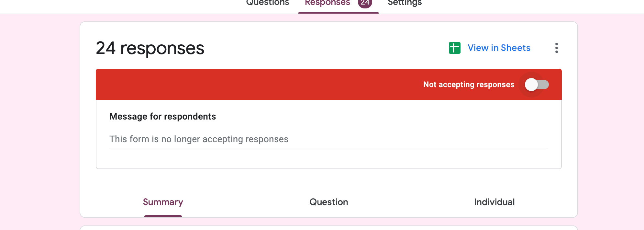
Task: Click the green Google Sheets icon
Action: click(454, 48)
